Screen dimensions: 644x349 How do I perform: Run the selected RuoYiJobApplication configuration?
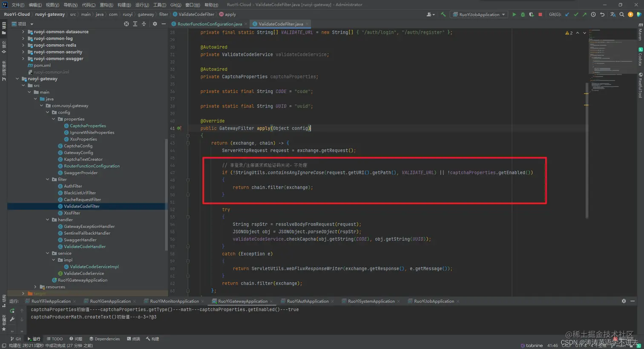(514, 14)
